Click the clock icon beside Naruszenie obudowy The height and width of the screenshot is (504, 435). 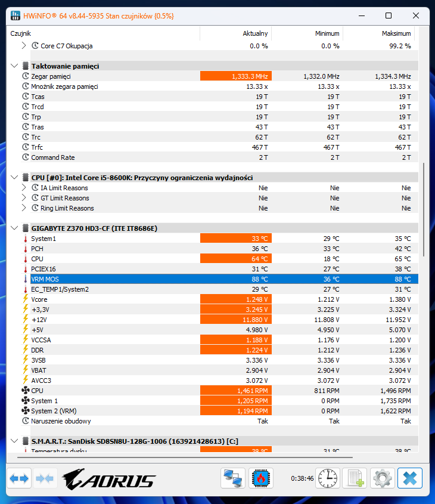tap(26, 420)
